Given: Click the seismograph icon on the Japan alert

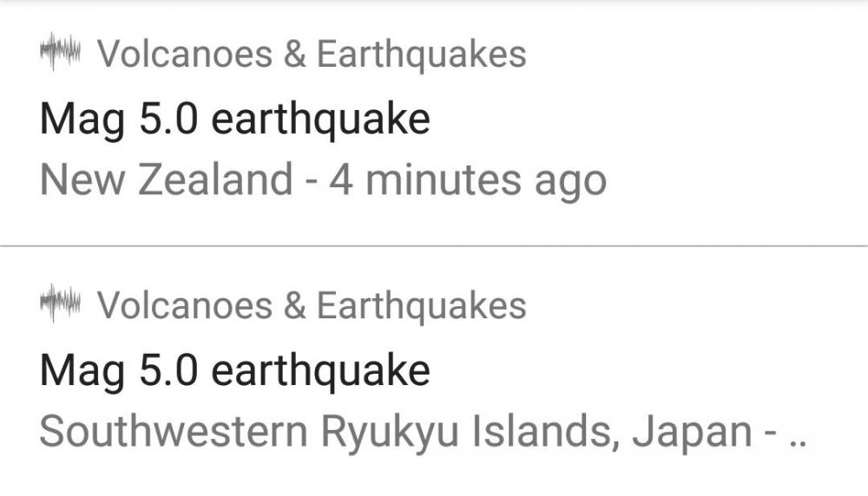Looking at the screenshot, I should point(60,304).
